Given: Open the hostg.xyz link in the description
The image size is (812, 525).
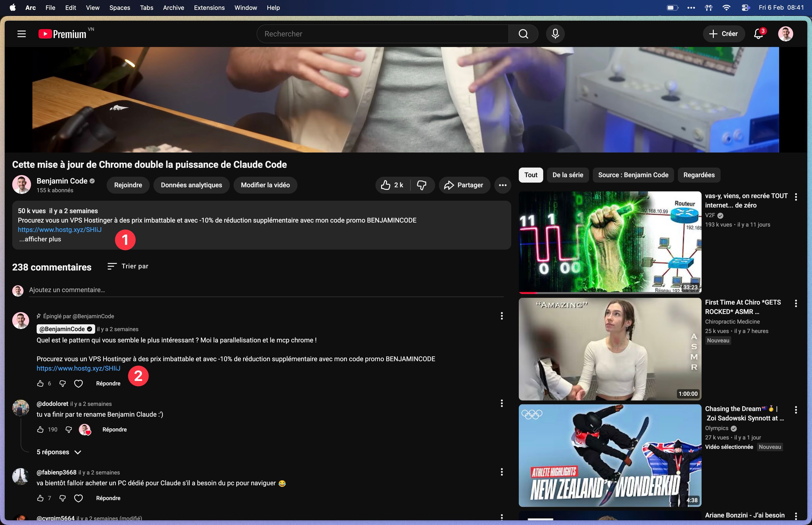Looking at the screenshot, I should pyautogui.click(x=60, y=230).
